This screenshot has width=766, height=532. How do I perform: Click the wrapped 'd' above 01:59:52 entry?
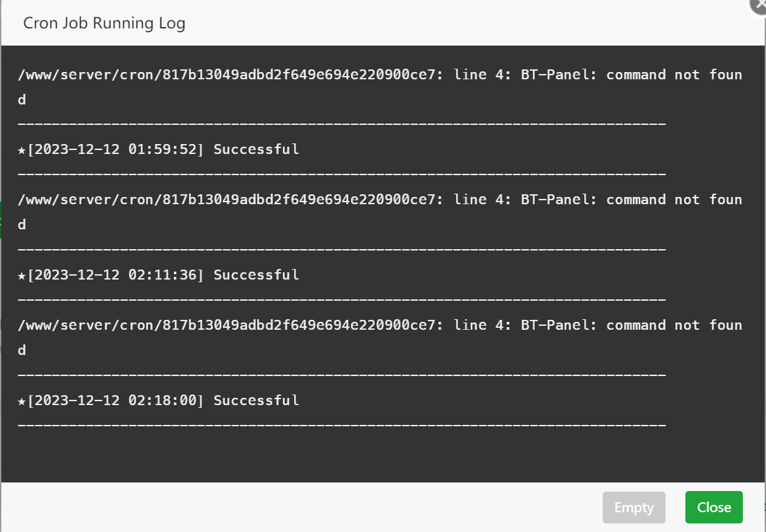coord(22,100)
